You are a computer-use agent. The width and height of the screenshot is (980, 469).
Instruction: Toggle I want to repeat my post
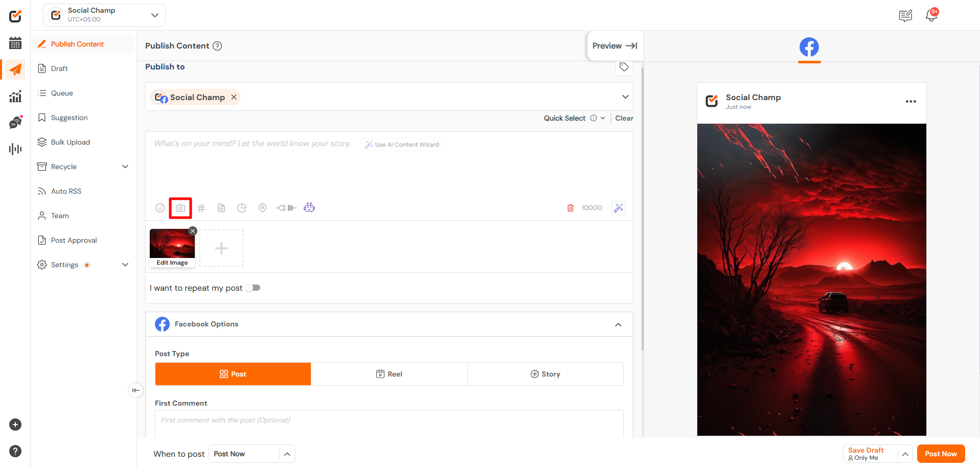253,288
